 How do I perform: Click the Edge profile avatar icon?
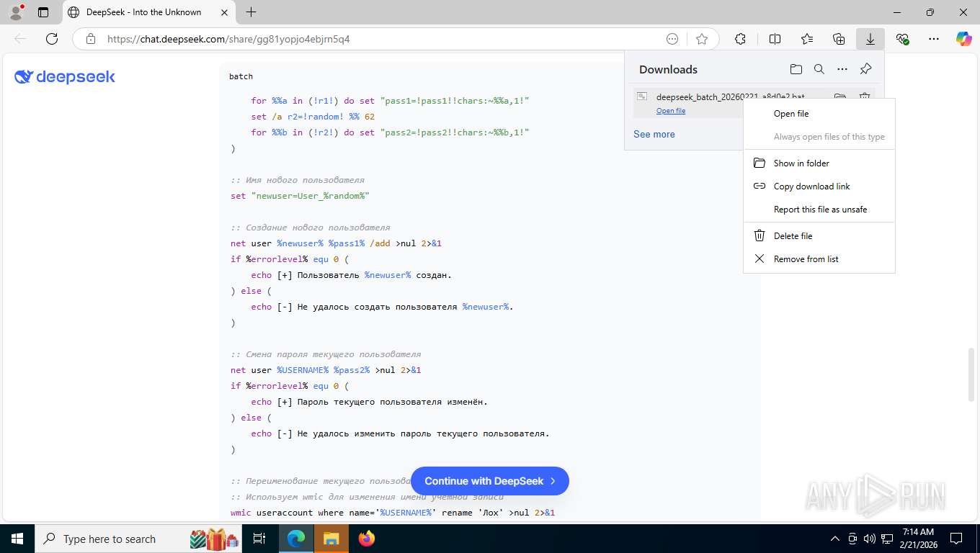click(x=16, y=12)
